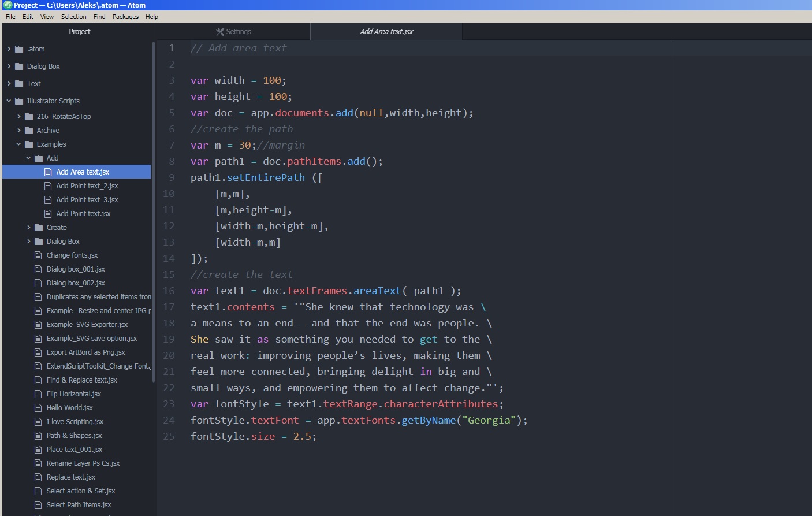Open the Help menu
The width and height of the screenshot is (812, 516).
tap(152, 17)
